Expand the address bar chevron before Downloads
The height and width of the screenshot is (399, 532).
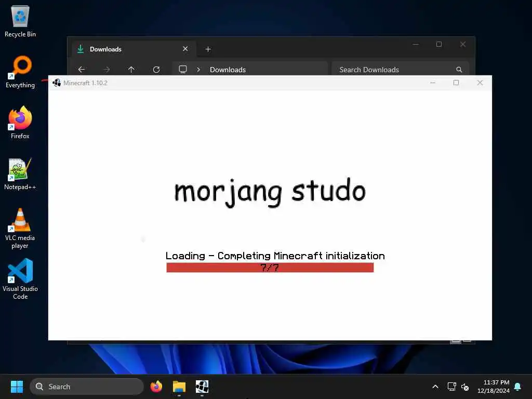point(198,70)
